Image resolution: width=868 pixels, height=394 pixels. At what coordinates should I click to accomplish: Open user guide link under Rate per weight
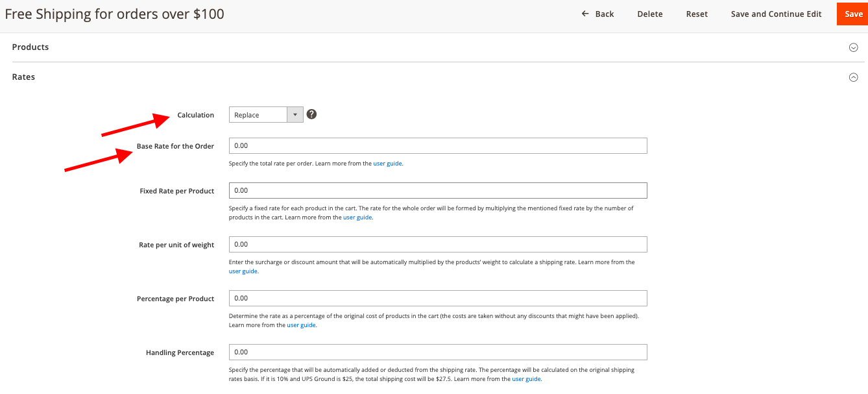click(x=243, y=271)
